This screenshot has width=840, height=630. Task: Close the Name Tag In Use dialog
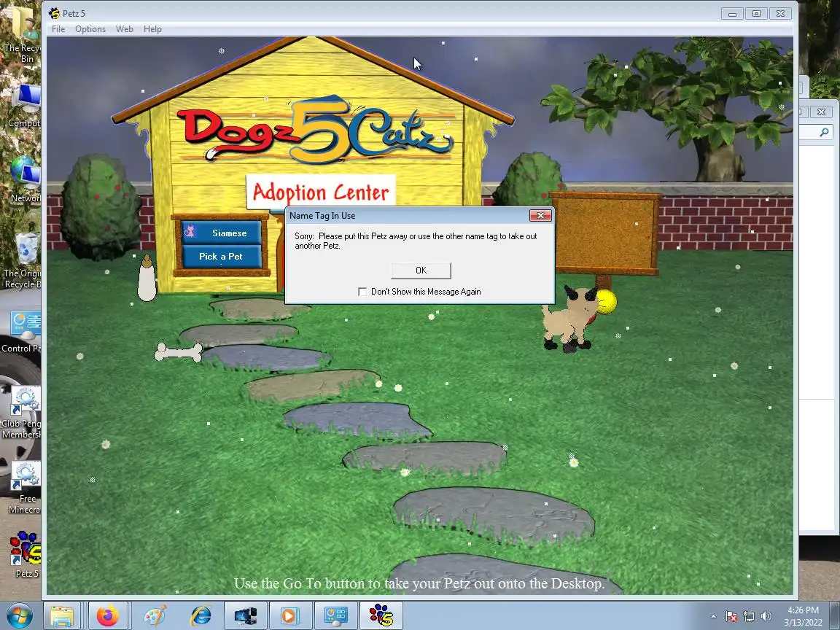[x=540, y=215]
